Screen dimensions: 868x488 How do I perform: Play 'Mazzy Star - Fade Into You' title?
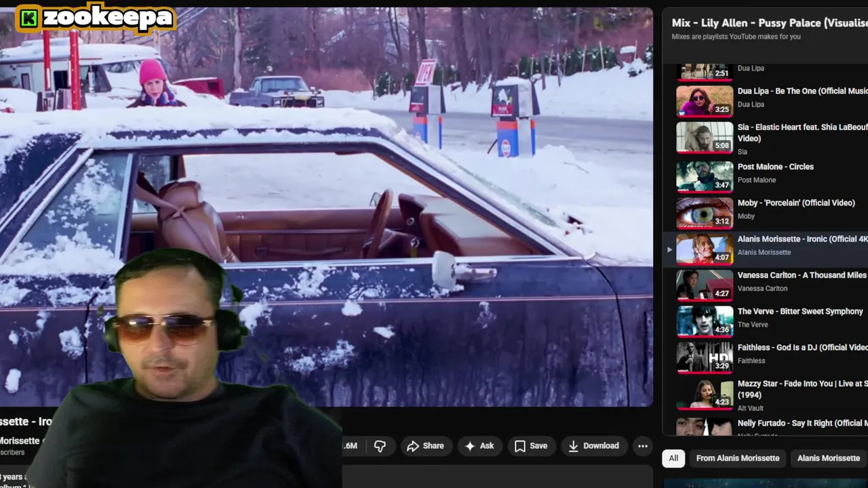click(802, 389)
